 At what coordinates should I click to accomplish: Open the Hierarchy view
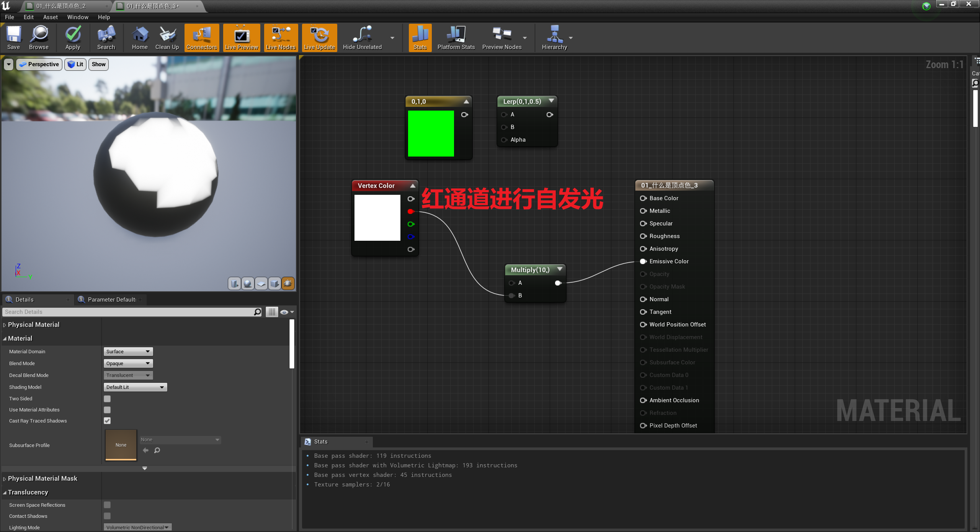pyautogui.click(x=555, y=38)
